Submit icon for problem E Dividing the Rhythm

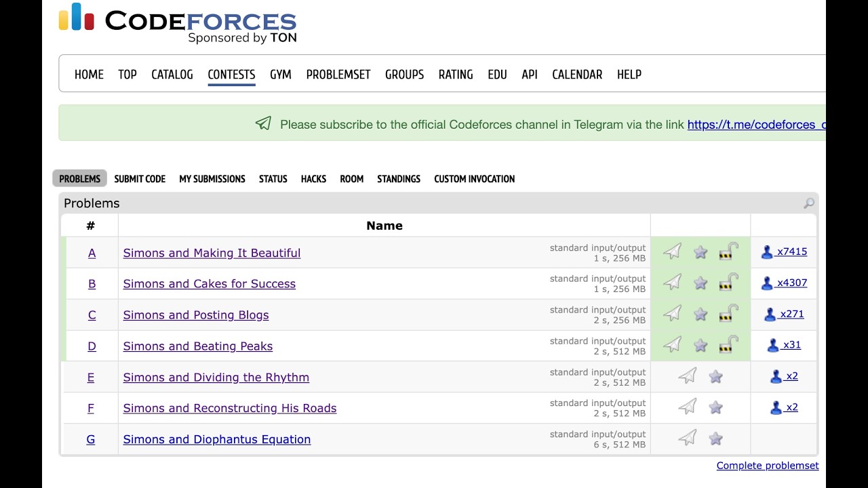click(687, 376)
